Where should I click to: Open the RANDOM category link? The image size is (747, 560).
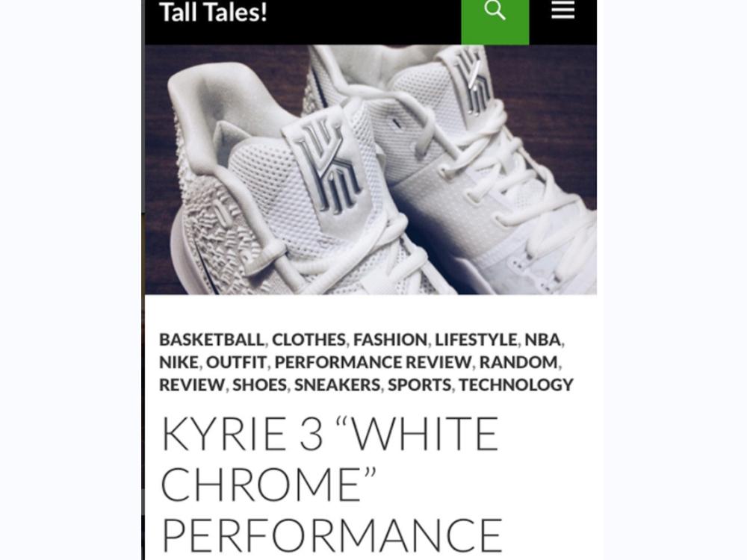point(518,362)
